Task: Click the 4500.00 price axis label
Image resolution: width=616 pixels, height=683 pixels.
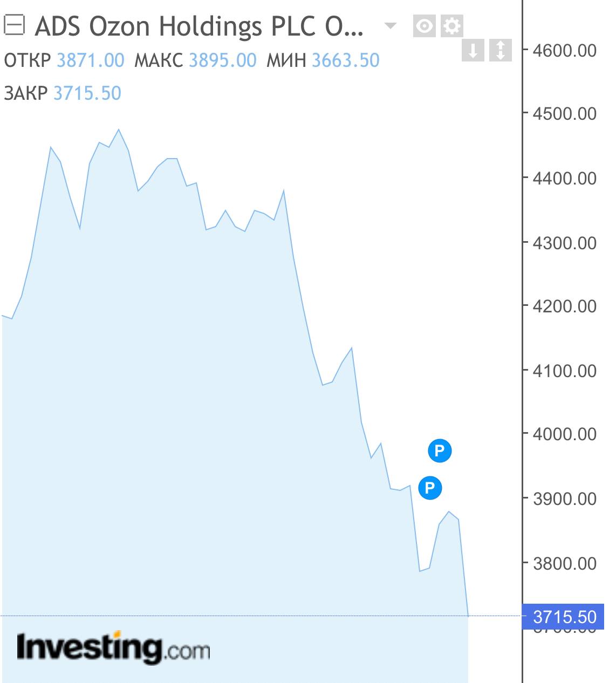Action: 564,114
